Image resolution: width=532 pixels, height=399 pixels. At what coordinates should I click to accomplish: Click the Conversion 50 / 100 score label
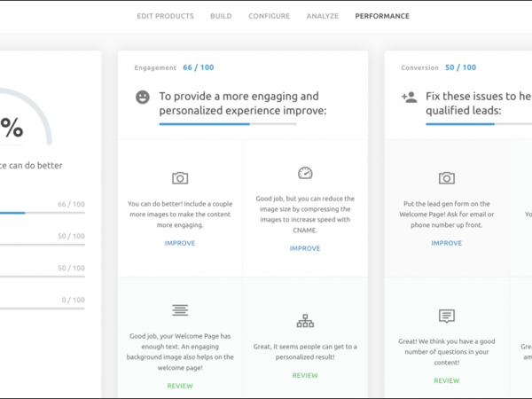pos(460,67)
